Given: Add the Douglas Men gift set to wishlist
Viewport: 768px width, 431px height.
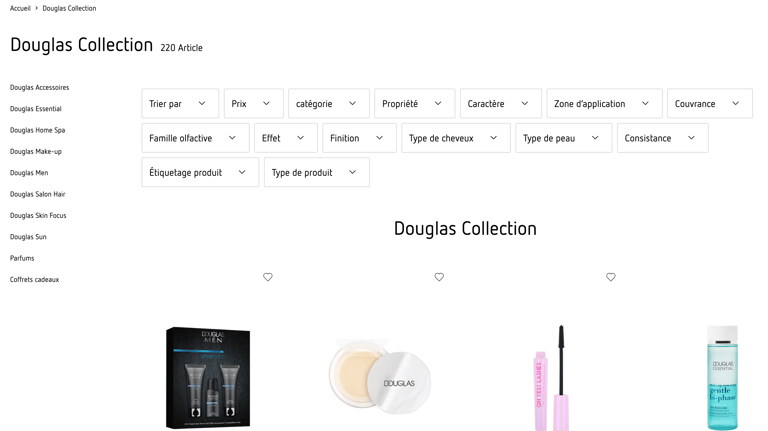Looking at the screenshot, I should tap(267, 277).
